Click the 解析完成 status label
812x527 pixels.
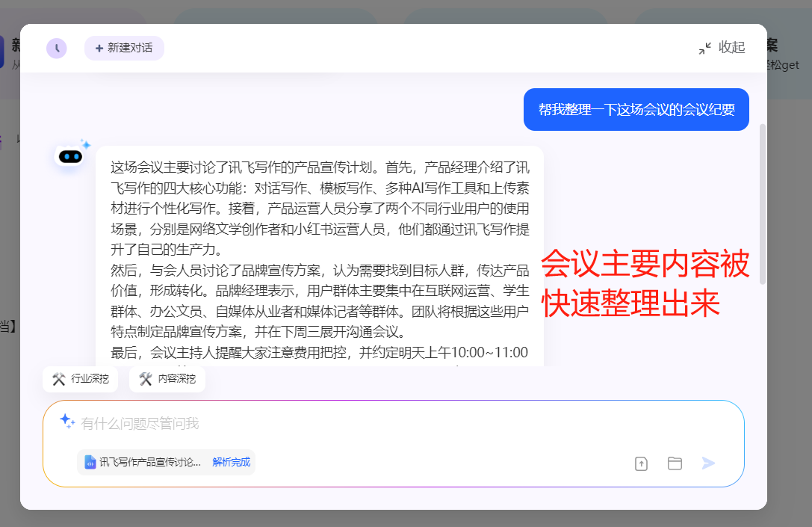(231, 462)
